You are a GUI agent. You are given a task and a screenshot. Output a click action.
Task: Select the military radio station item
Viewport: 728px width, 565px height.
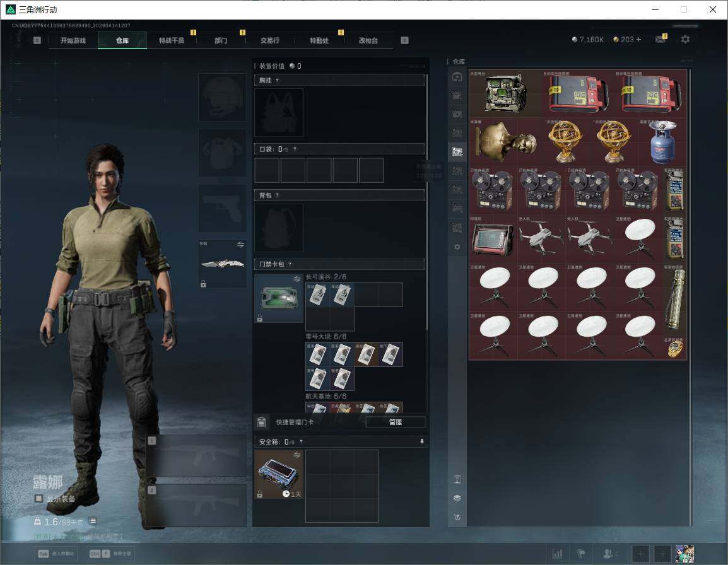[x=505, y=93]
